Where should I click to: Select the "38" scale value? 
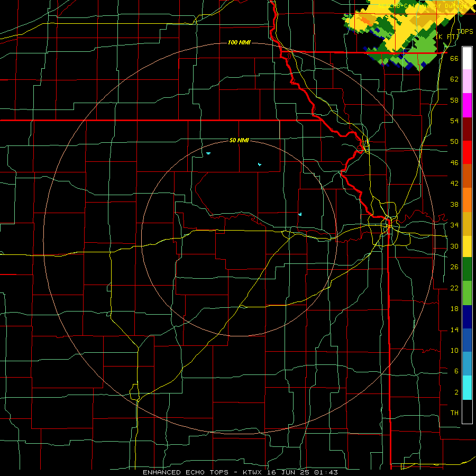coord(454,204)
